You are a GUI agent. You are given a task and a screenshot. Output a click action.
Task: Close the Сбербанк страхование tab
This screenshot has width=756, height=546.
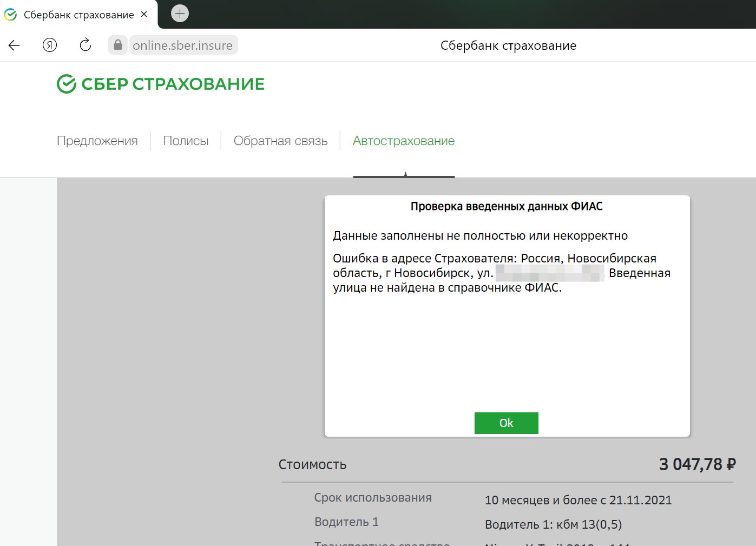point(144,15)
